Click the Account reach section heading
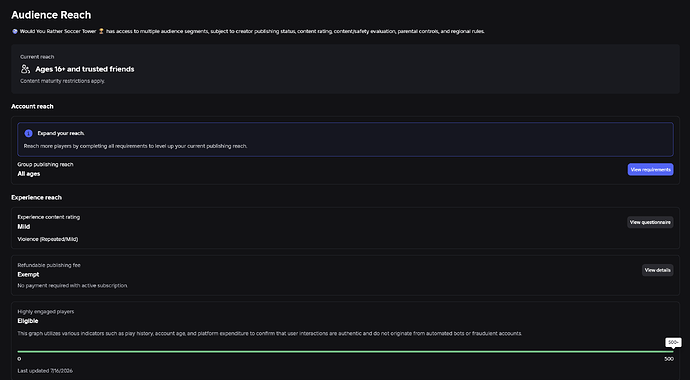This screenshot has height=380, width=690. coord(32,106)
